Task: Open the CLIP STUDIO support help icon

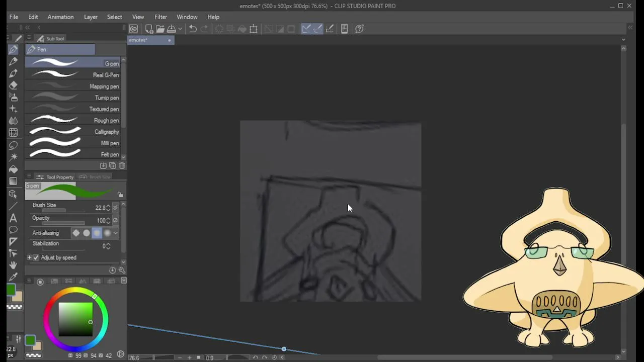Action: pos(359,29)
